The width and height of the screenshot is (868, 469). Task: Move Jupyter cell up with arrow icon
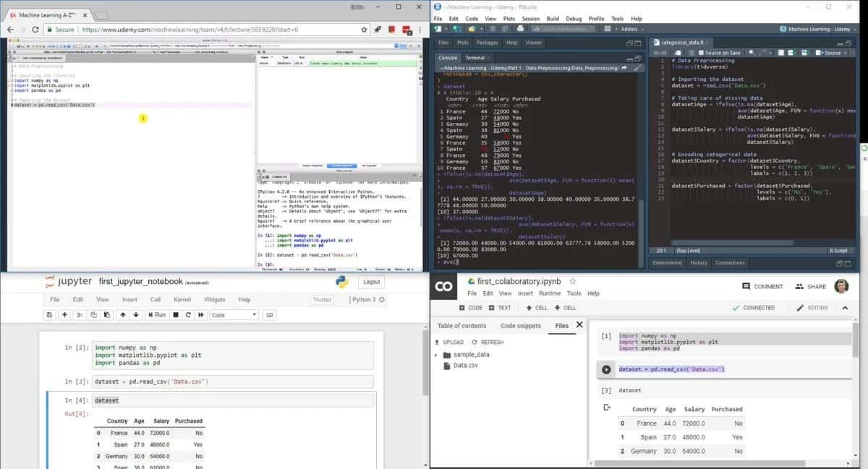tap(123, 315)
